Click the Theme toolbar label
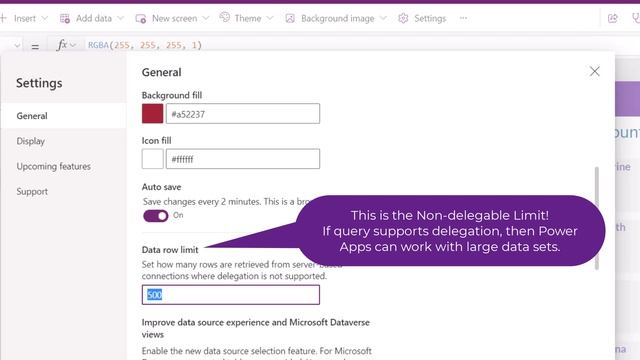 pyautogui.click(x=248, y=18)
